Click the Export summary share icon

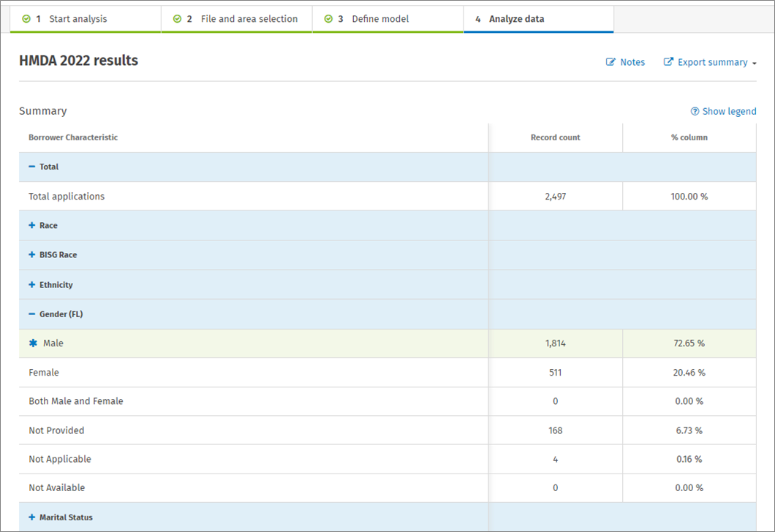(x=668, y=63)
